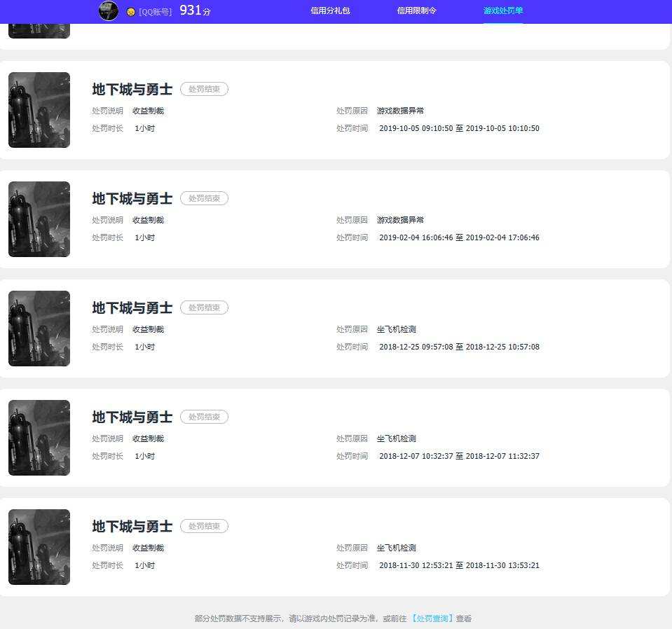Viewport: 672px width, 629px height.
Task: Click 1小时 duration in the 2018-12-07 record
Action: pyautogui.click(x=145, y=456)
